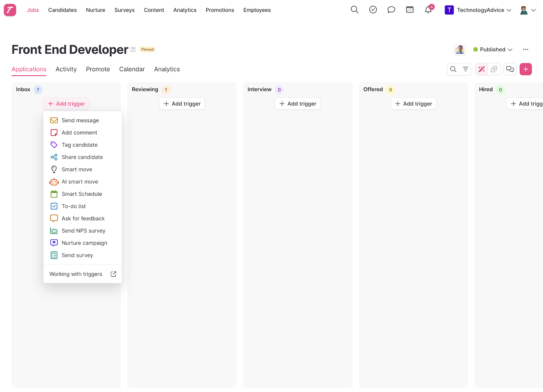This screenshot has height=392, width=543.
Task: Go to Employees in the main navigation
Action: pyautogui.click(x=257, y=10)
